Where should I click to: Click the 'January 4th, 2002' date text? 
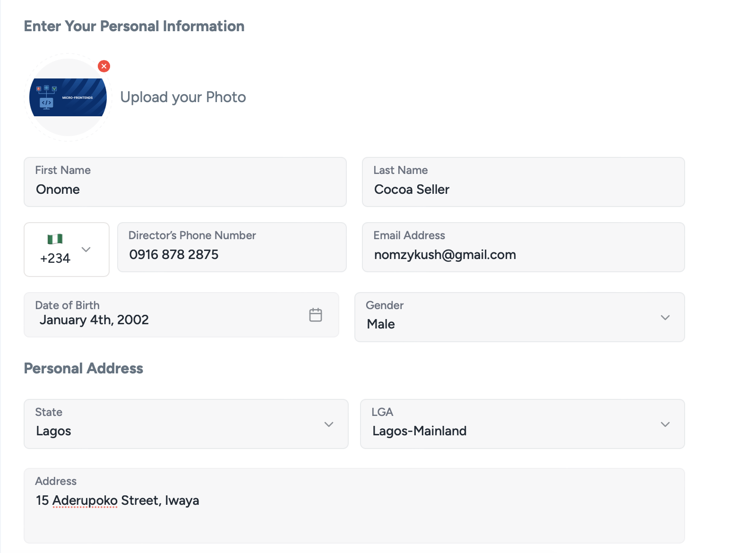coord(94,320)
